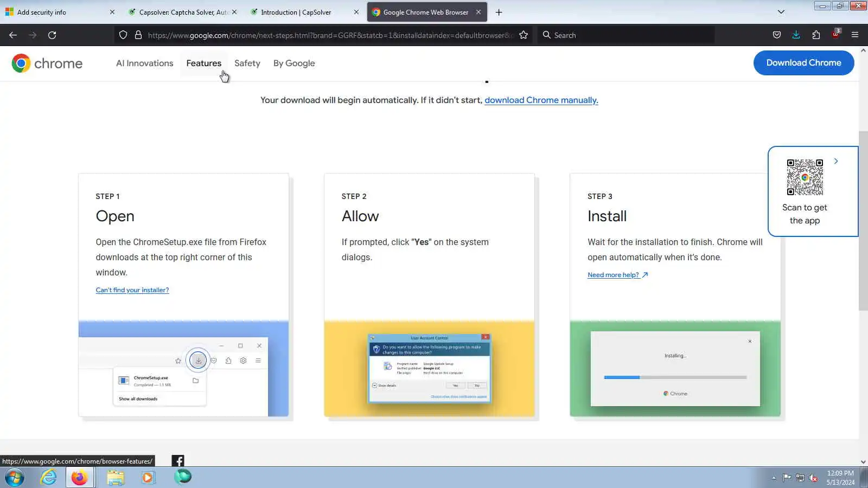
Task: Launch the media player taskbar icon
Action: coord(148,478)
